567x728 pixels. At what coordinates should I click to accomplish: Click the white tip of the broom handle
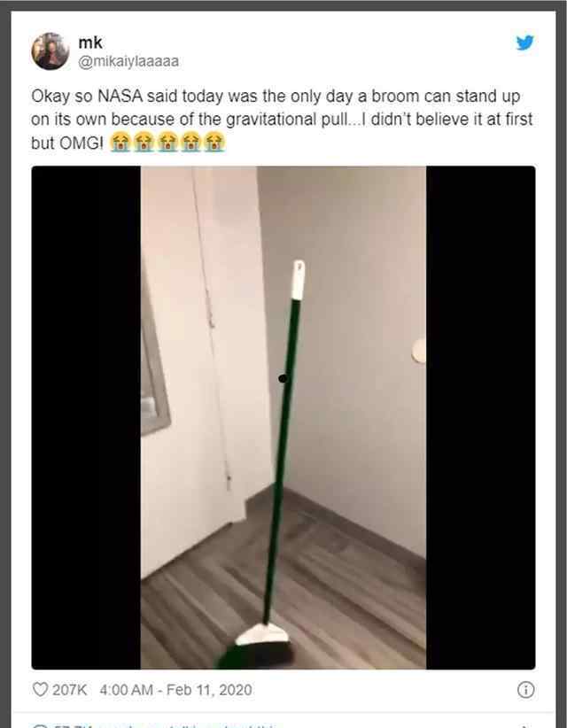point(299,280)
